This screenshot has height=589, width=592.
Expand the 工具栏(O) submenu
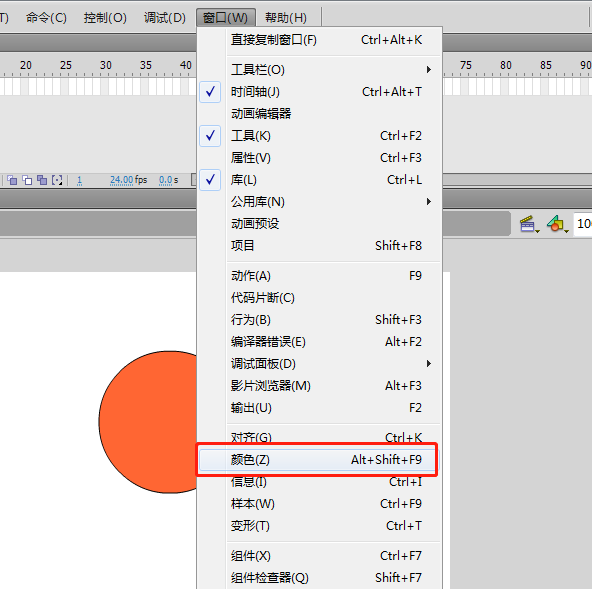[x=319, y=70]
